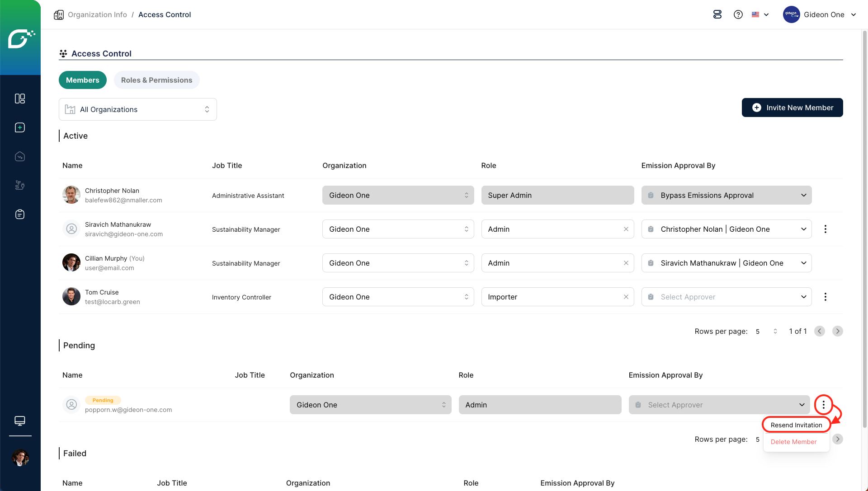868x491 pixels.
Task: Click the server stack icon in header
Action: [x=717, y=14]
